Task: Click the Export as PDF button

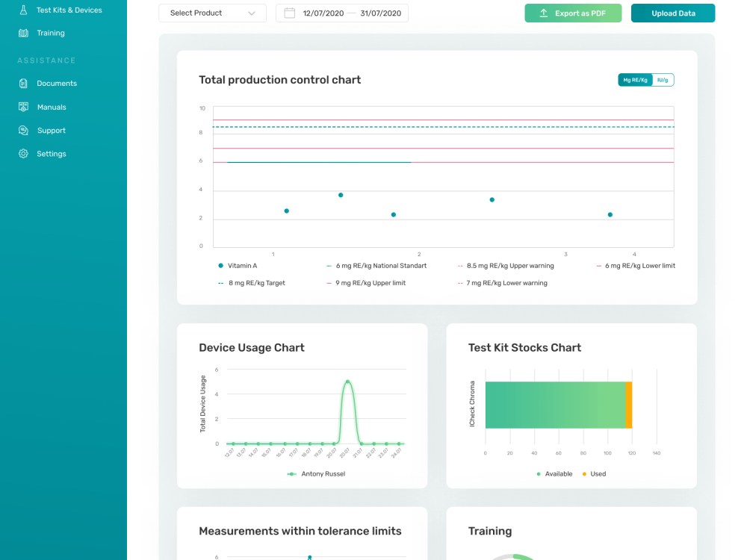Action: click(x=573, y=13)
